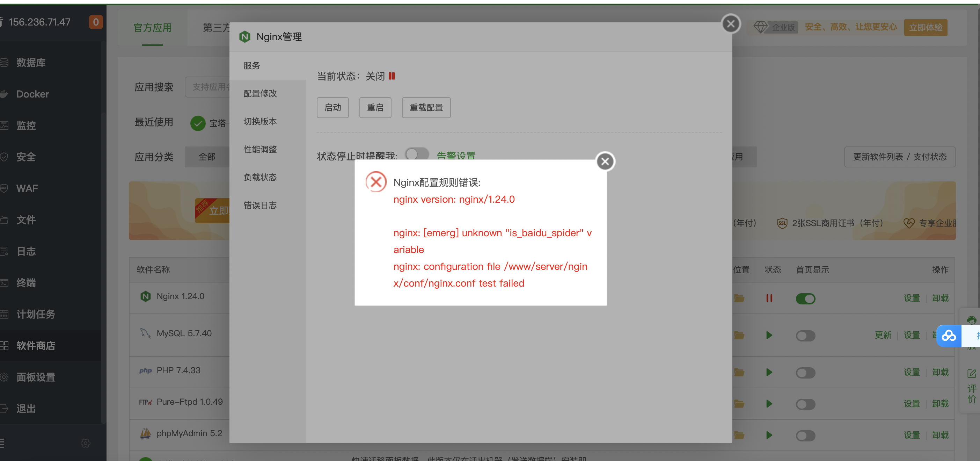The image size is (980, 461).
Task: Open the MySQL row folder location icon
Action: click(x=739, y=336)
